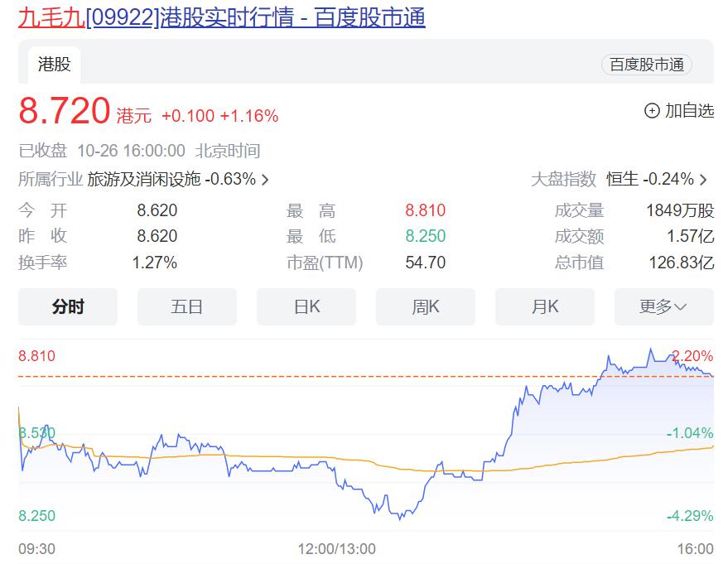Image resolution: width=728 pixels, height=564 pixels.
Task: Expand industry details chevron after -0.63%
Action: click(x=265, y=180)
